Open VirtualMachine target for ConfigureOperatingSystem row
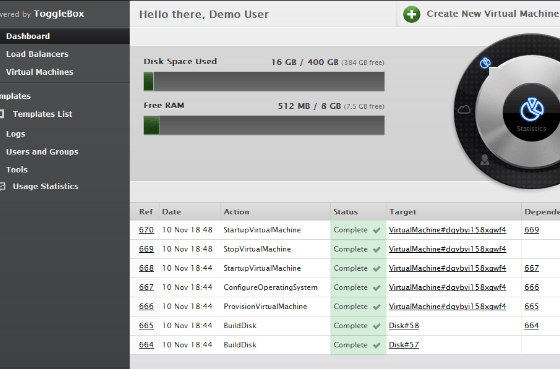The width and height of the screenshot is (560, 369). coord(447,287)
